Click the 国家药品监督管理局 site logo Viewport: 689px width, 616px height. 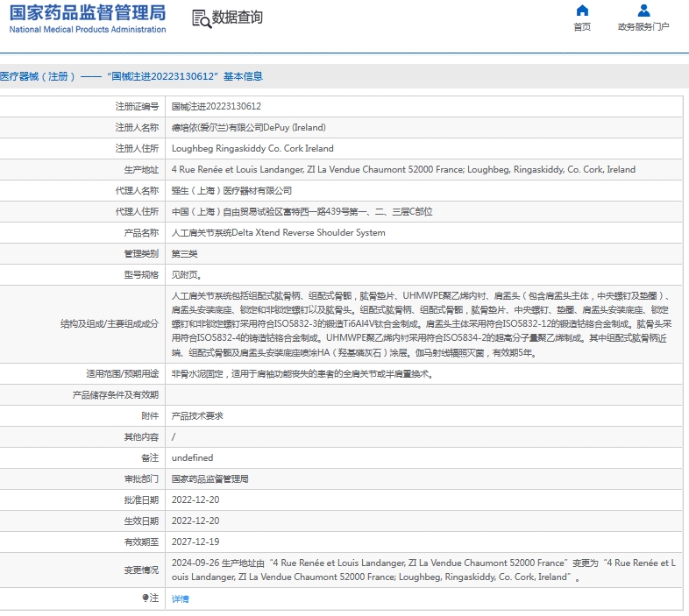87,12
